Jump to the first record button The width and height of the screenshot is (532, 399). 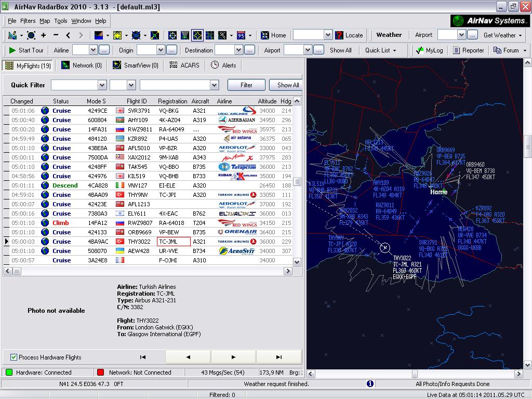tap(143, 357)
